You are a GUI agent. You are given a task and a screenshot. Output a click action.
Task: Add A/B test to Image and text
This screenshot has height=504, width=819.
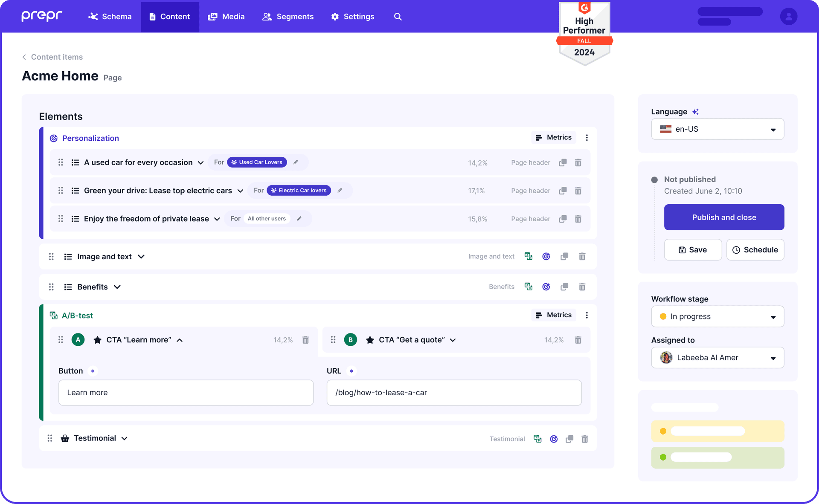(x=529, y=256)
